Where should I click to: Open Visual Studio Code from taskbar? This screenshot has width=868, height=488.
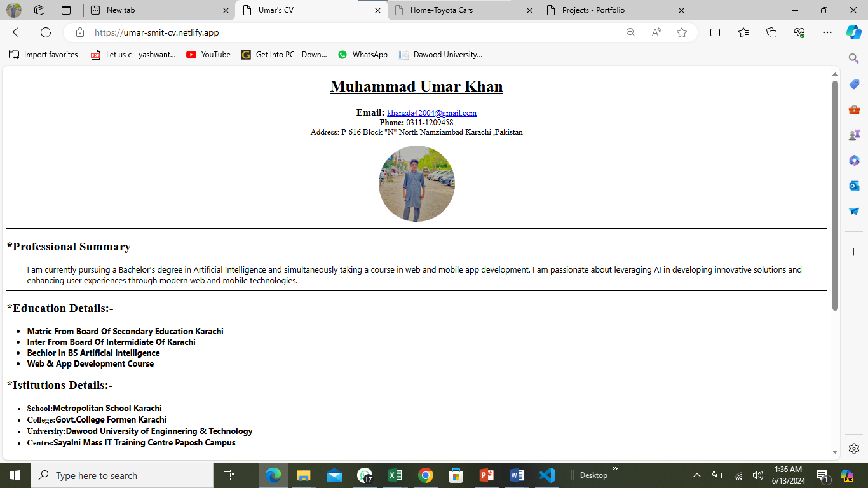(546, 475)
